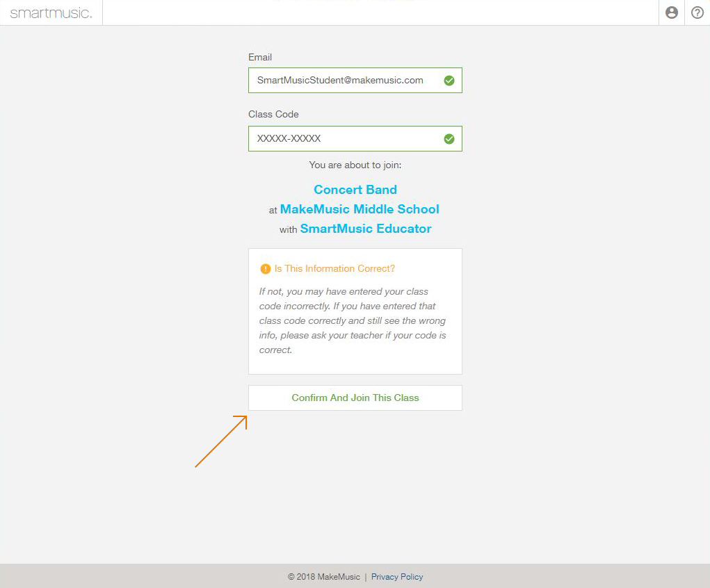Click the Concert Band class name
This screenshot has width=710, height=588.
pyautogui.click(x=355, y=190)
